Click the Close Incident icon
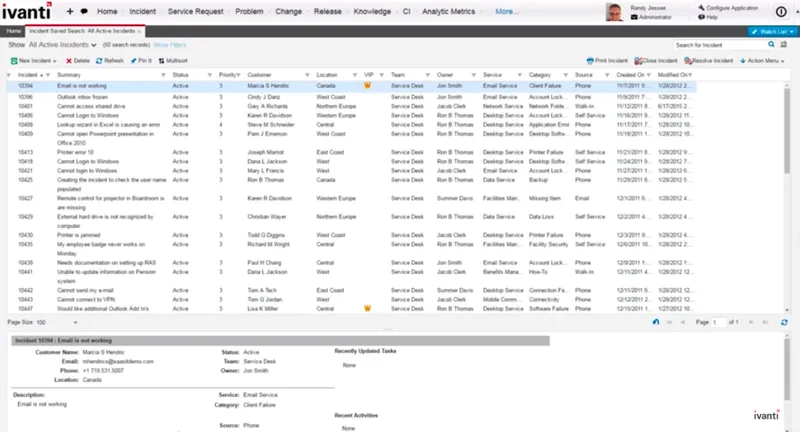The image size is (800, 432). pos(638,61)
